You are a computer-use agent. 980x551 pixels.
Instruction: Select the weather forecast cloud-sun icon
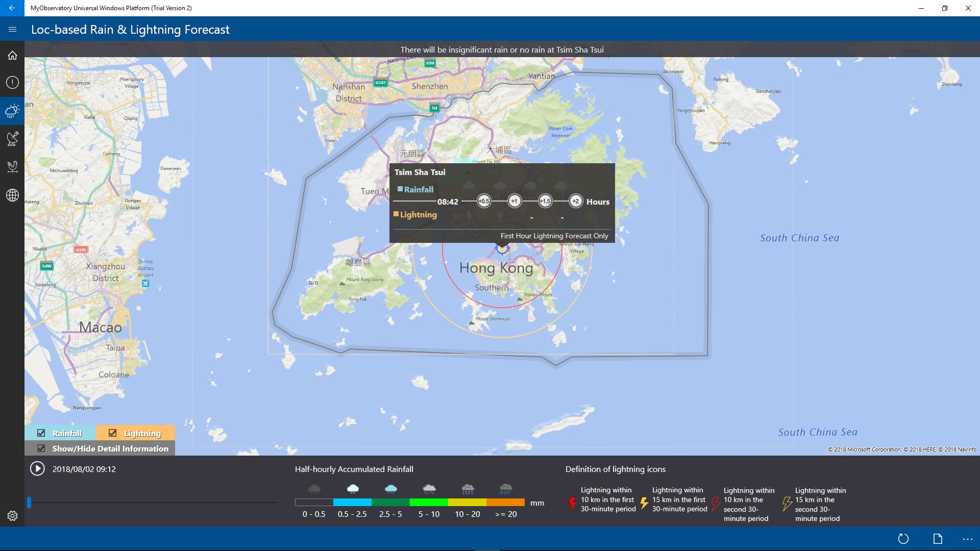tap(12, 110)
